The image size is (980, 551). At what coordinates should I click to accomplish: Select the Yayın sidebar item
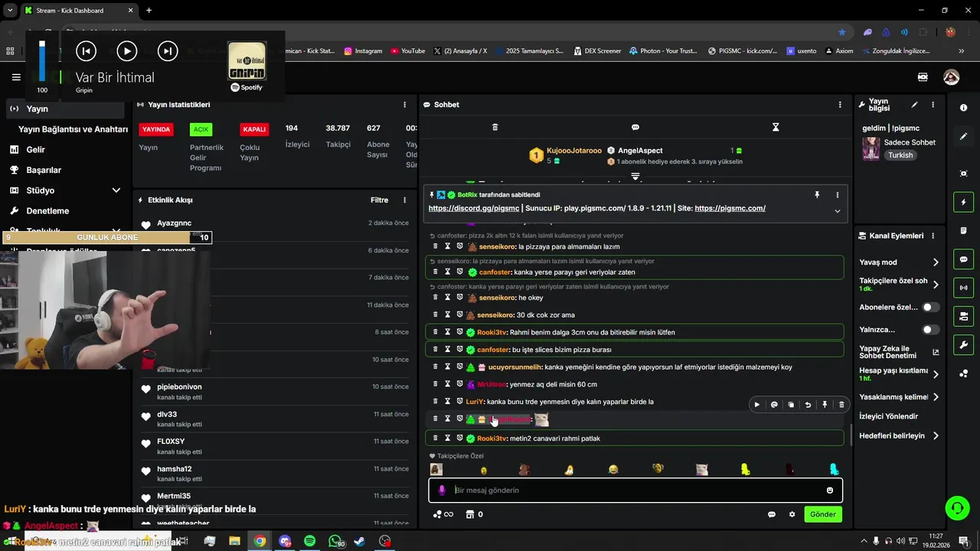click(x=64, y=109)
